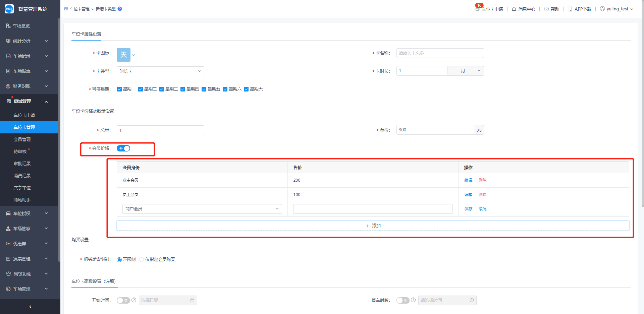This screenshot has width=644, height=314.
Task: Click the 车场管理 parking circle icon
Action: pos(8,289)
